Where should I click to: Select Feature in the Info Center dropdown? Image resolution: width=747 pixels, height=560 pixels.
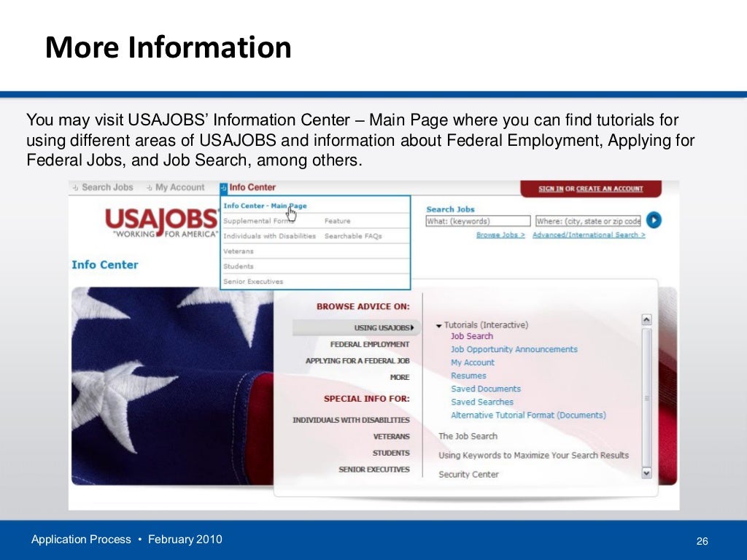tap(337, 221)
